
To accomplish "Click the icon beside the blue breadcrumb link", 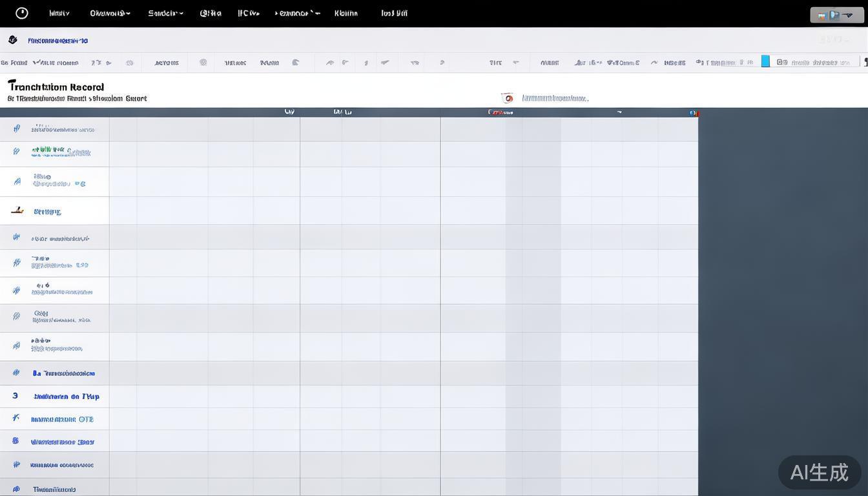I will point(12,40).
